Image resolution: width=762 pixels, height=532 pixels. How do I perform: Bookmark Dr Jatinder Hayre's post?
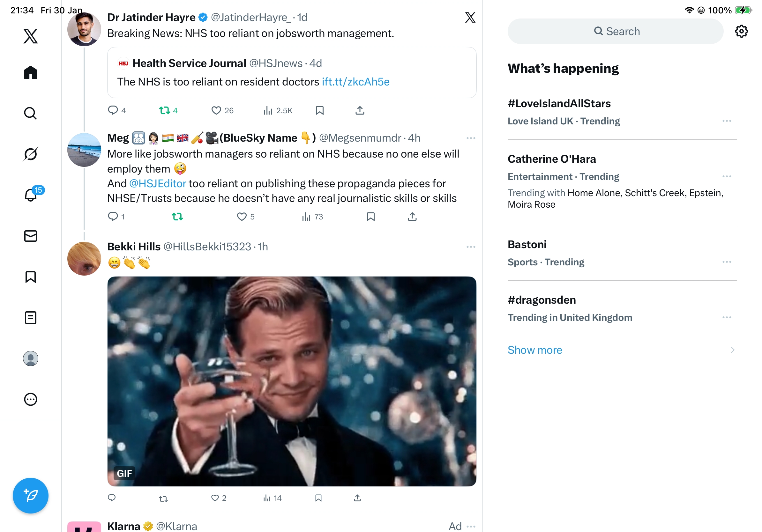click(x=319, y=110)
